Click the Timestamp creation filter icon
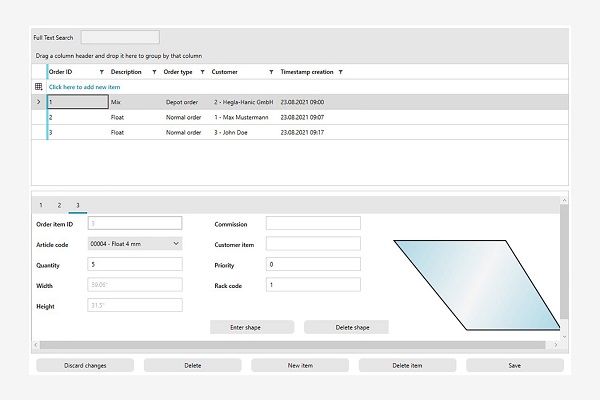 pos(341,72)
